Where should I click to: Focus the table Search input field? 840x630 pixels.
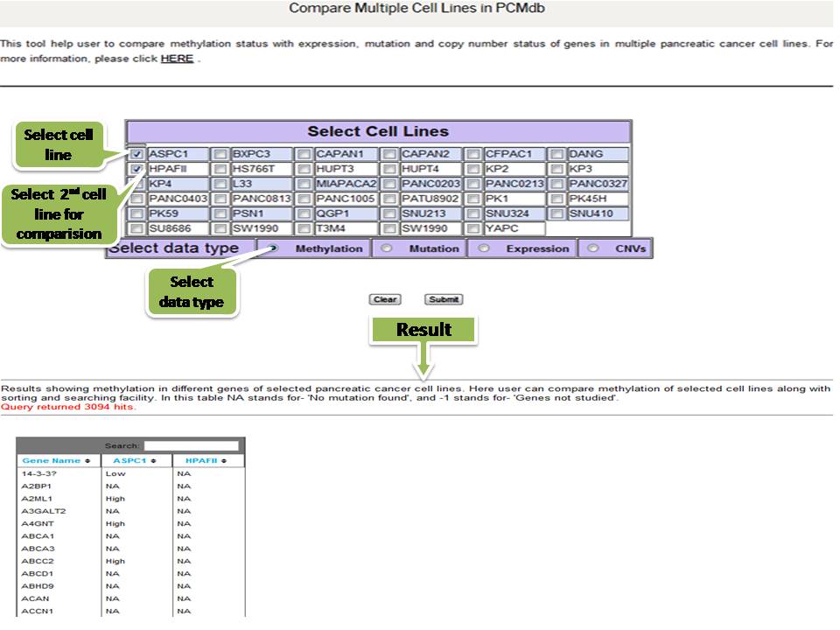(x=192, y=445)
